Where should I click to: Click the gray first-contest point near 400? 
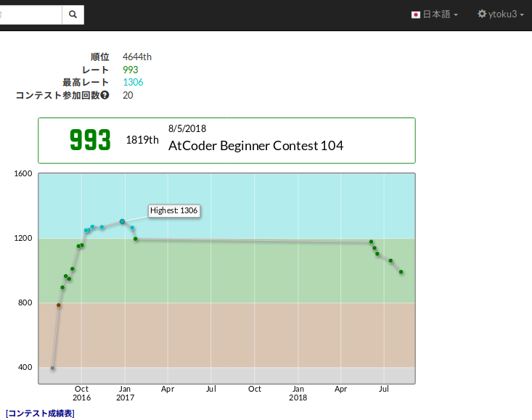(52, 368)
